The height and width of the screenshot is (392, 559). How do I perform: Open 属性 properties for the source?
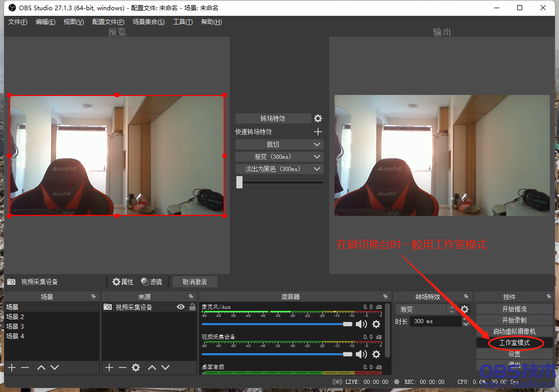pos(123,282)
